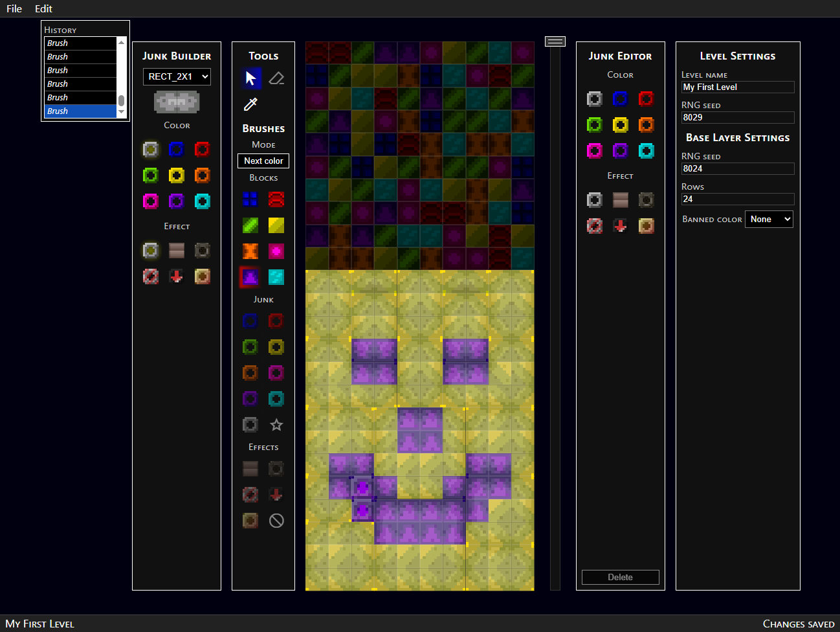Click the Junk Builder 2x1 junk preview
Screen dimensions: 840x632
point(177,102)
